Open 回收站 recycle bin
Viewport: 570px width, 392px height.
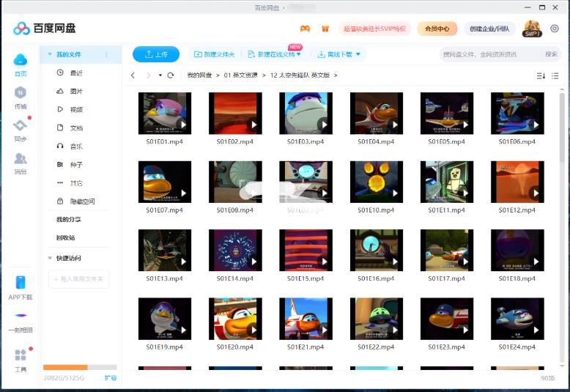tap(65, 237)
